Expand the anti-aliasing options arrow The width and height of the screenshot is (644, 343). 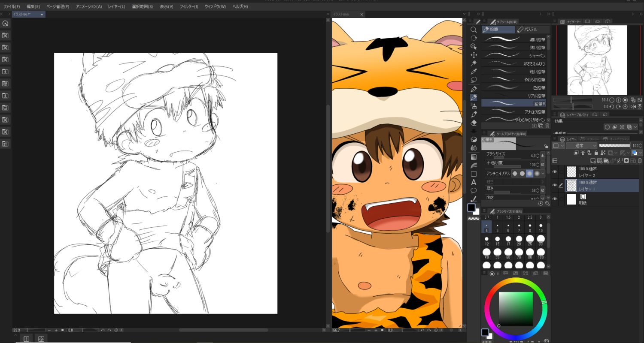click(543, 173)
